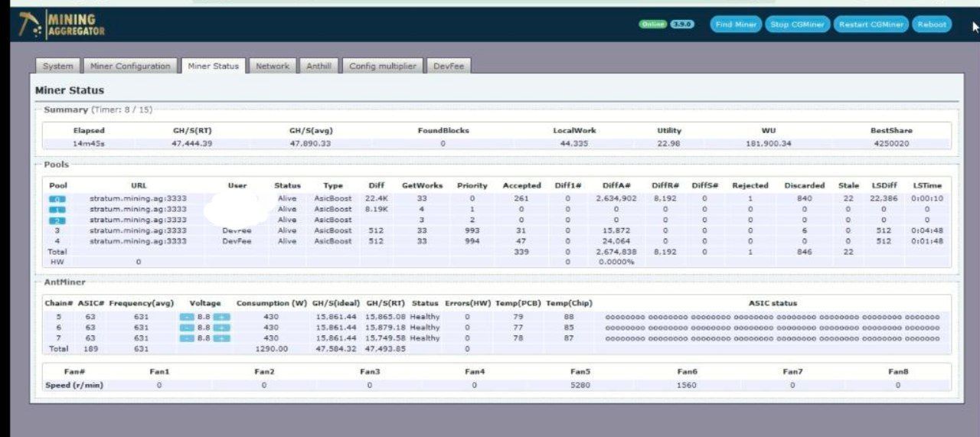The width and height of the screenshot is (980, 437).
Task: Click GH/S(avg) value 47,890.33
Action: coord(310,144)
